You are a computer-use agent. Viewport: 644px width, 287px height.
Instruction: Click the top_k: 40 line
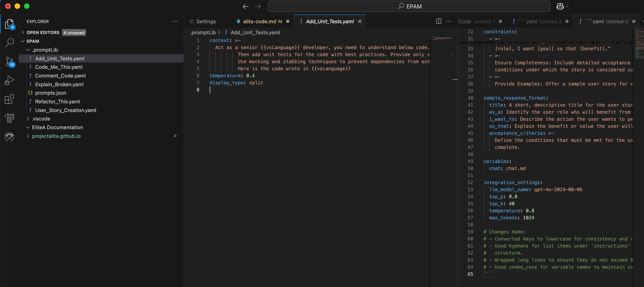click(x=502, y=204)
